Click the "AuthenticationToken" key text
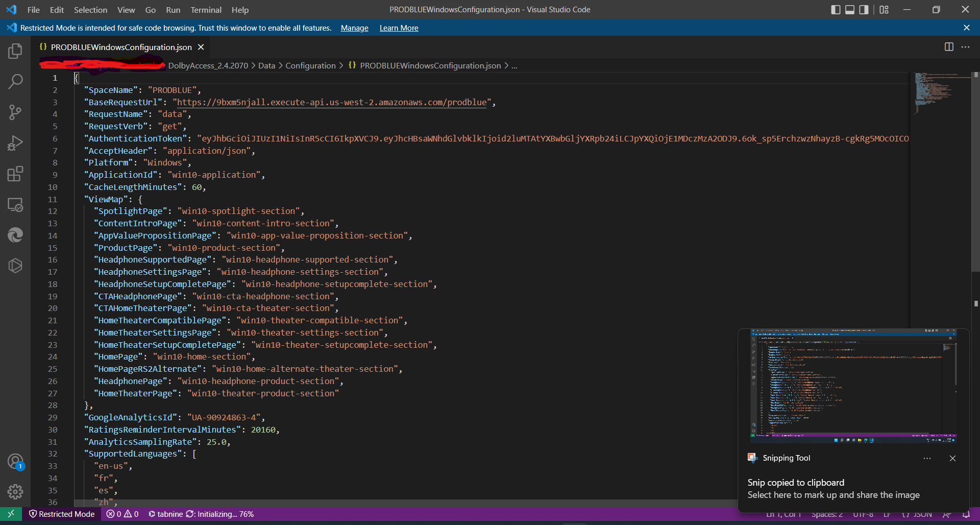The height and width of the screenshot is (525, 980). coord(135,138)
